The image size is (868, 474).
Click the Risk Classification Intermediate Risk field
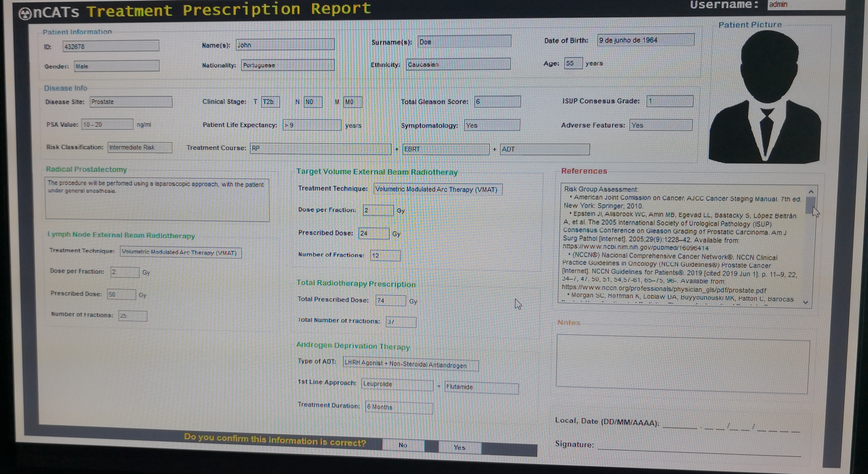tap(140, 147)
